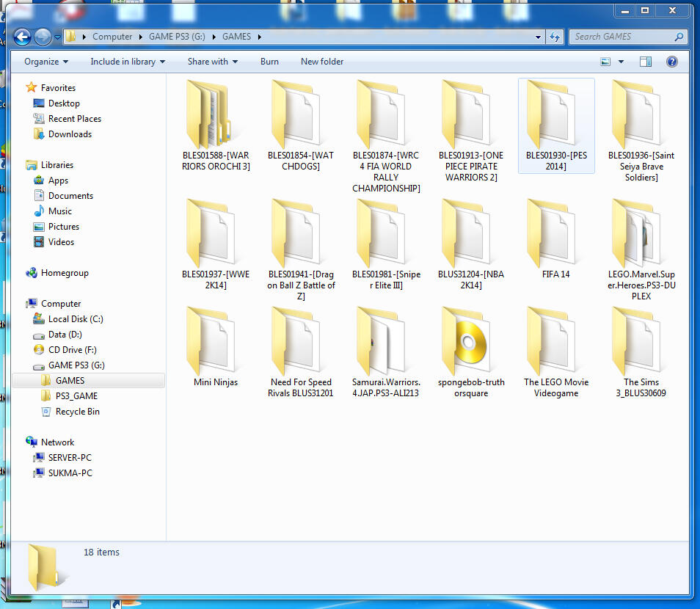Select the BLUS31204-[NBA 2K14] folder
The image size is (700, 609).
click(471, 244)
